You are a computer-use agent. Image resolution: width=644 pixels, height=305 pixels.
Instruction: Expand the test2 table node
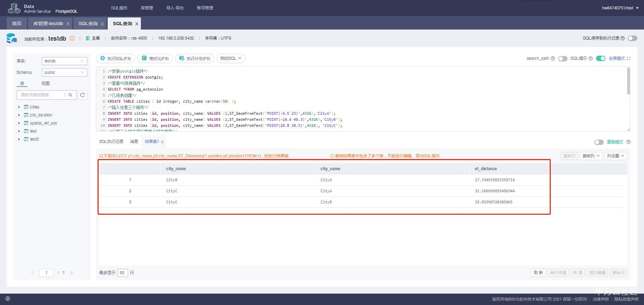click(x=19, y=139)
